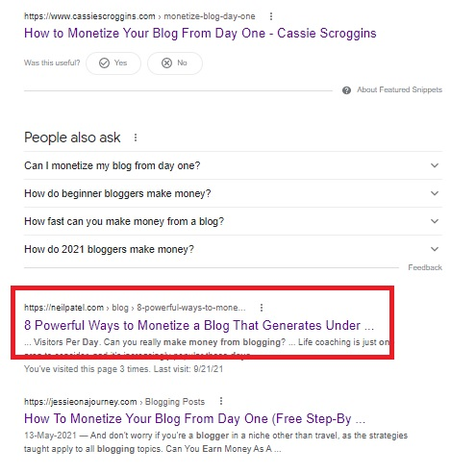Viewport: 476px width, 474px height.
Task: Mark the snippet as not useful with No
Action: click(175, 63)
